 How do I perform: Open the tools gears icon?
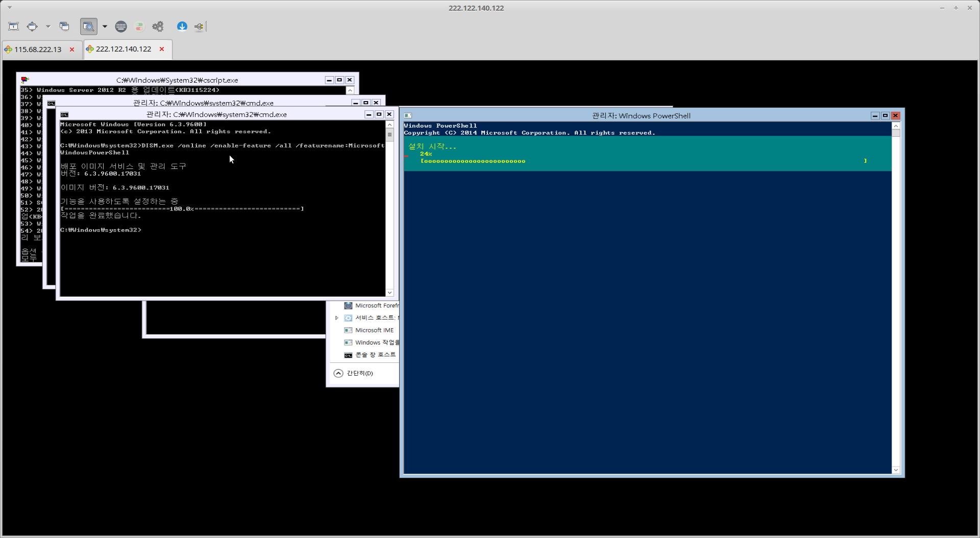tap(158, 27)
